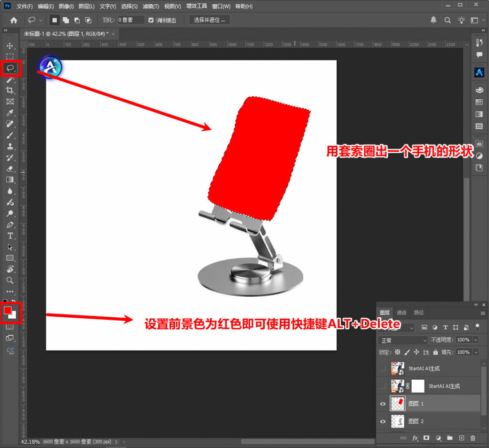The height and width of the screenshot is (448, 489).
Task: Toggle the layer filter on/off switch
Action: [477, 327]
